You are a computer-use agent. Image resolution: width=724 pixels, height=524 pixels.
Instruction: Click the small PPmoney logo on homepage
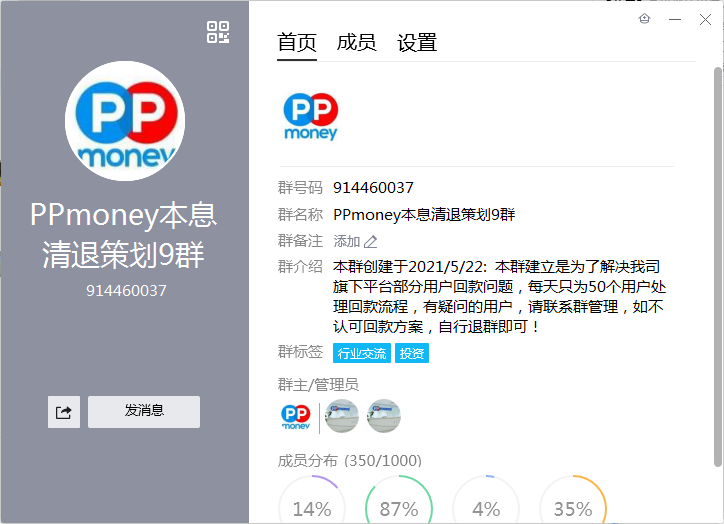(310, 116)
